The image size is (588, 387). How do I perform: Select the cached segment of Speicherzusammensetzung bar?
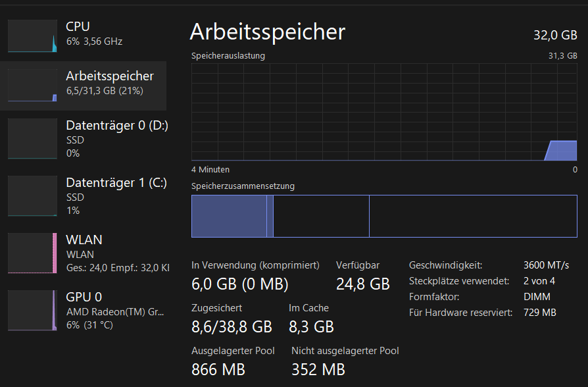point(321,216)
